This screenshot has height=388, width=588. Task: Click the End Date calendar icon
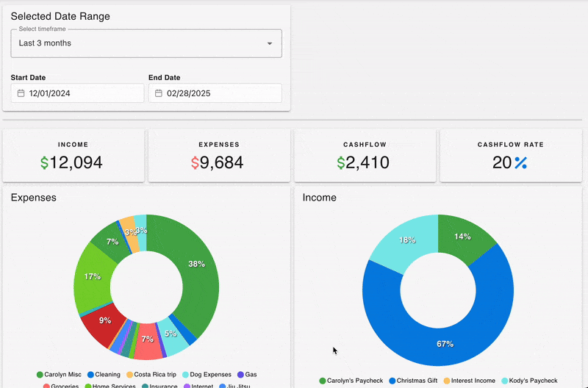(159, 93)
